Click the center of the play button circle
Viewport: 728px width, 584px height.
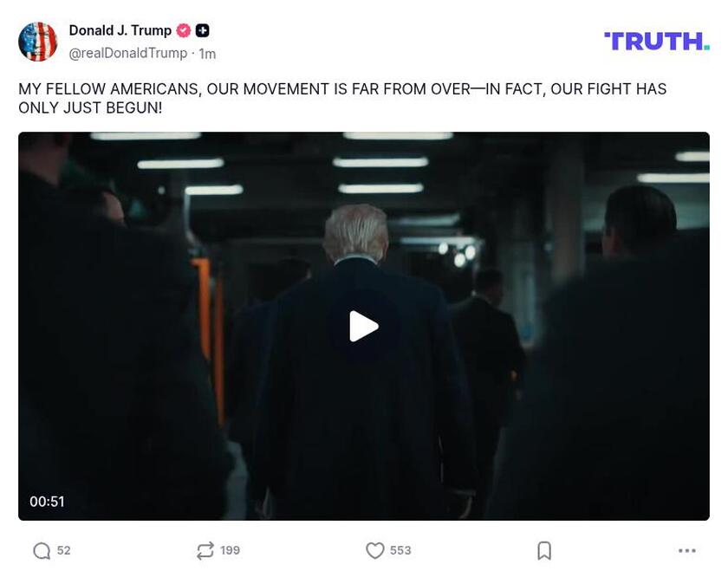363,326
